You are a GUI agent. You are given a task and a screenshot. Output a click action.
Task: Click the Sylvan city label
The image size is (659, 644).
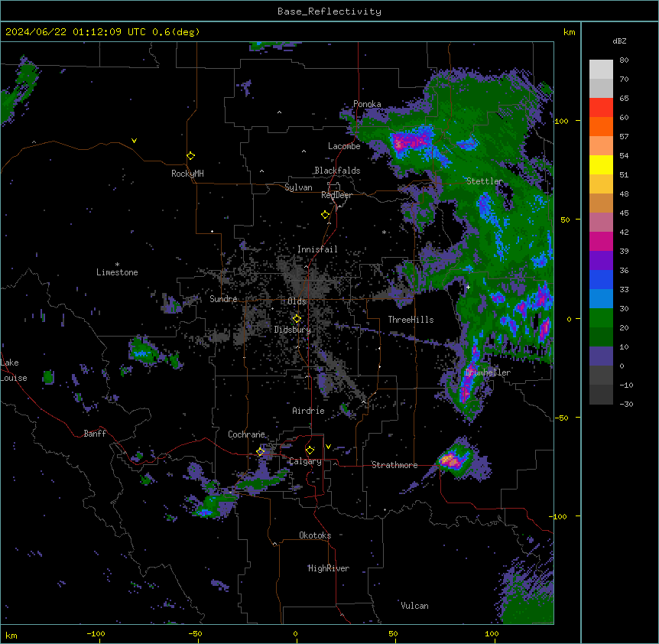click(298, 187)
